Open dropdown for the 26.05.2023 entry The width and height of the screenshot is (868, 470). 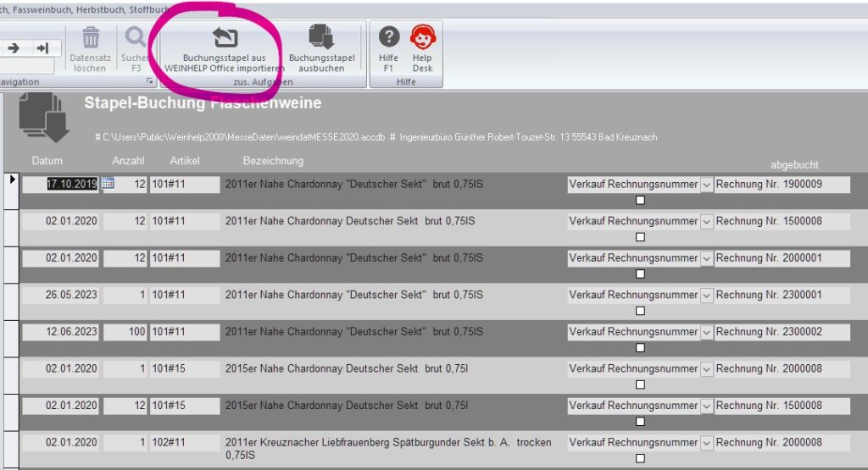tap(706, 296)
